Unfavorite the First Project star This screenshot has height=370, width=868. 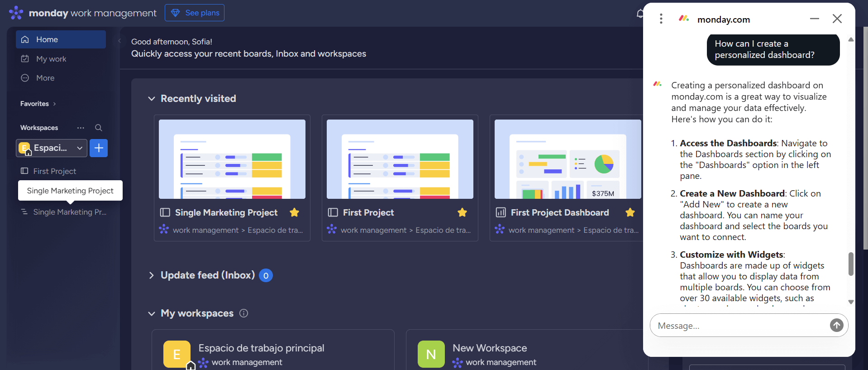click(462, 212)
